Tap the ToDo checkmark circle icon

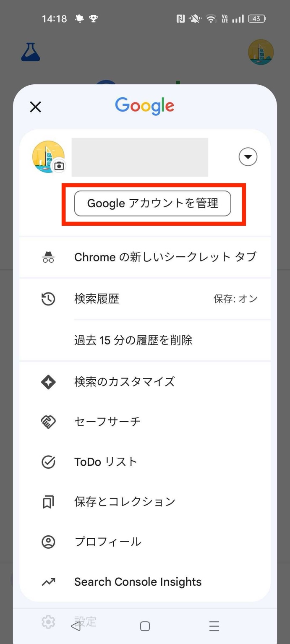pos(48,462)
